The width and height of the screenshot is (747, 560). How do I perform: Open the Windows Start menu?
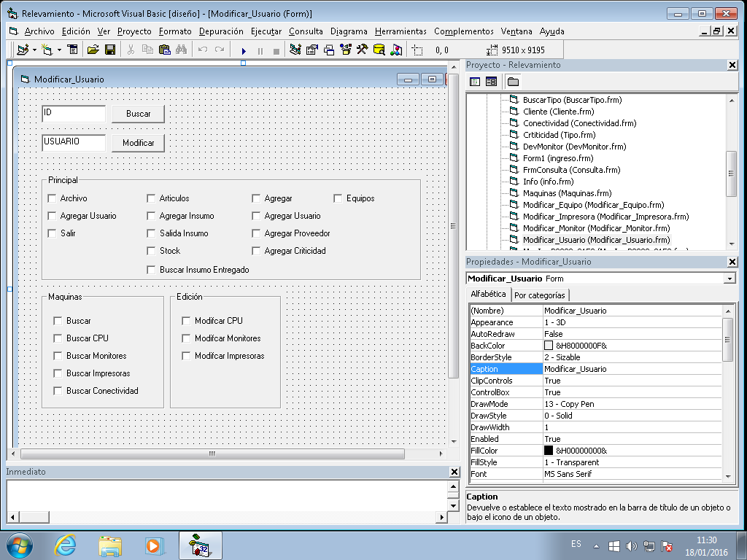(x=20, y=545)
